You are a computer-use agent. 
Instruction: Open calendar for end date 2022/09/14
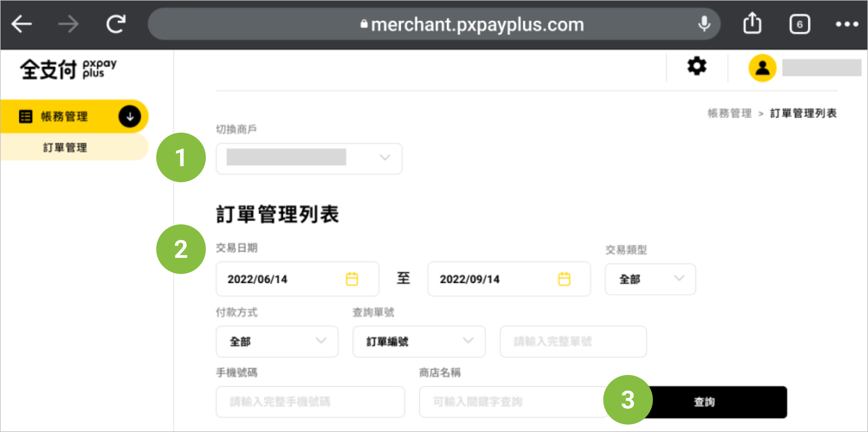(564, 279)
